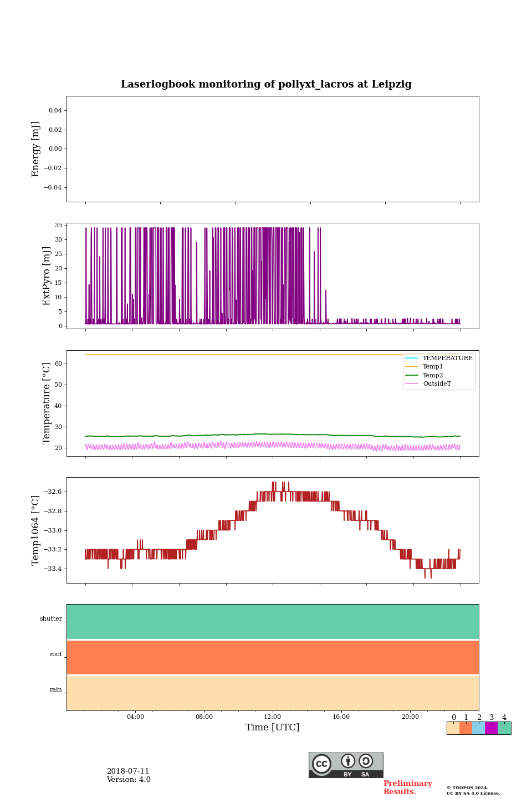Click the 08:00 time tick label
The width and height of the screenshot is (532, 798).
click(204, 717)
